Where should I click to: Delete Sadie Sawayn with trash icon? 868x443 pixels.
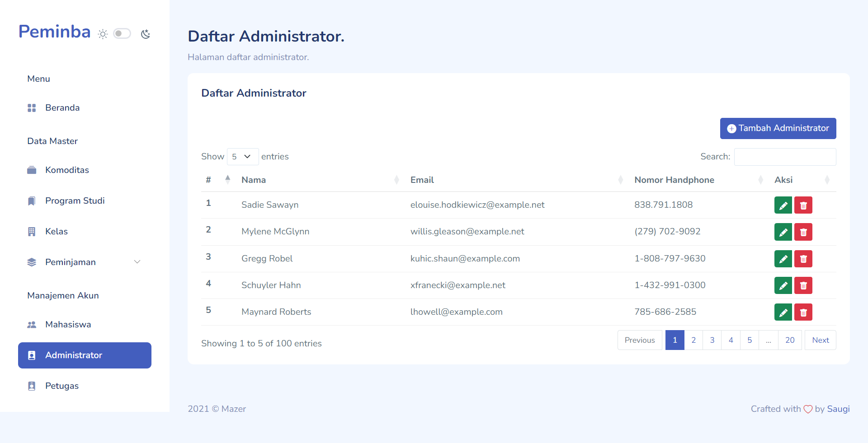[803, 205]
